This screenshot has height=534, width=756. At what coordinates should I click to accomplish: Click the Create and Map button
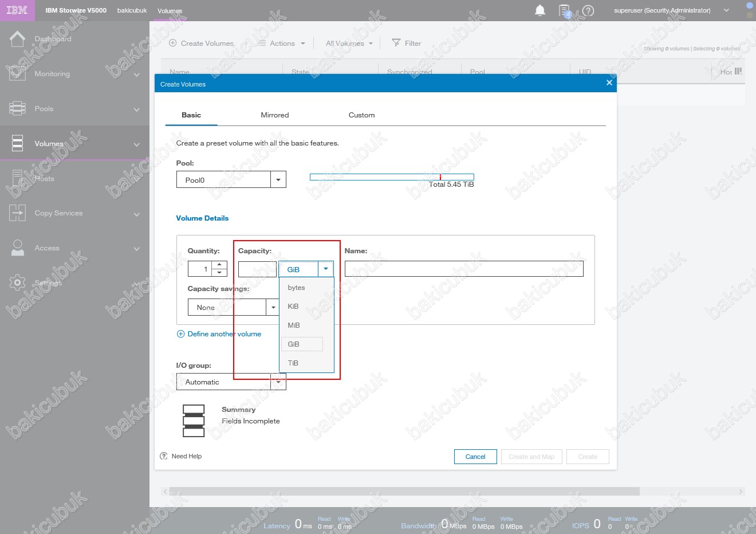pyautogui.click(x=531, y=457)
